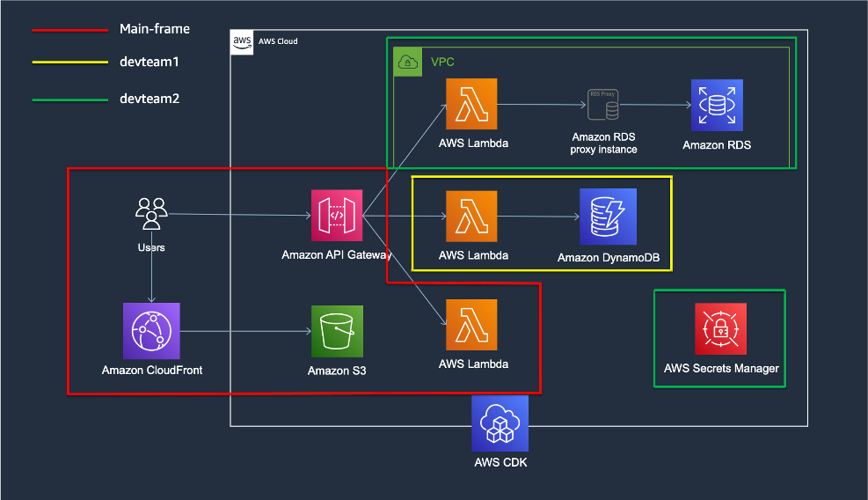Click the 'Amazon API Gateway' label
This screenshot has width=868, height=500.
tap(337, 255)
